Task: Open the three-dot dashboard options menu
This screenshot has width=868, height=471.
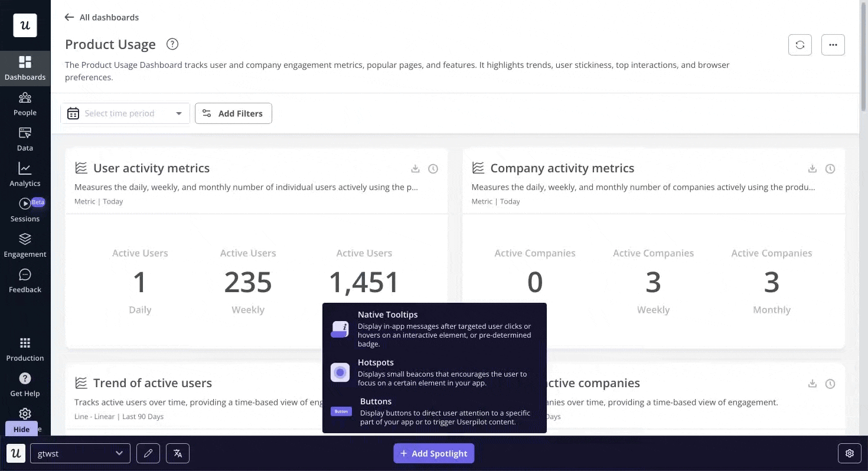Action: [833, 44]
